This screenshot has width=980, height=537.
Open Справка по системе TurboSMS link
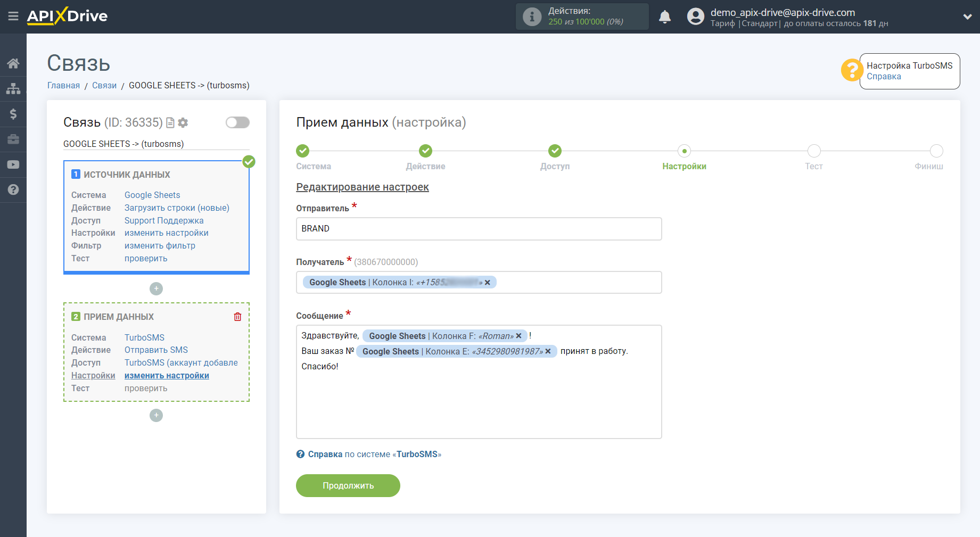coord(369,455)
